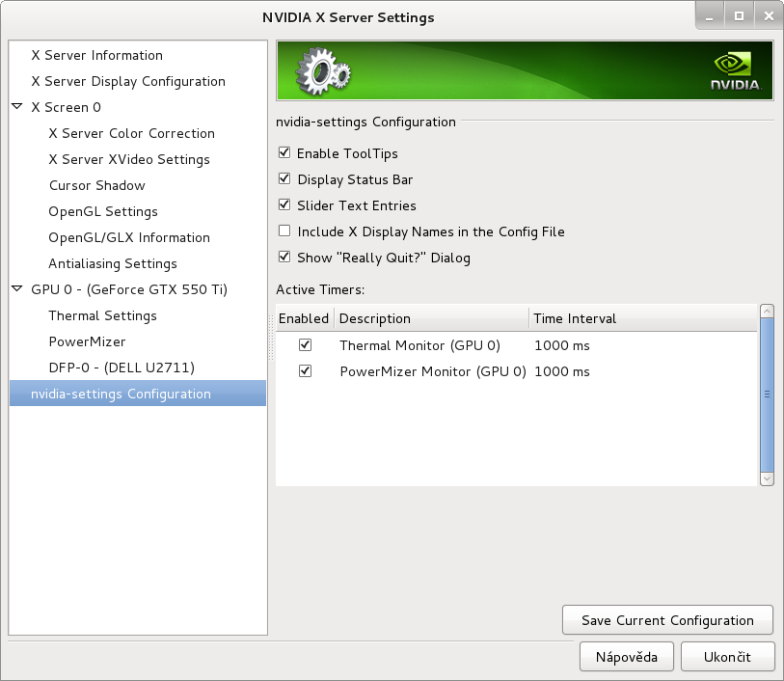Toggle Slider Text Entries checkbox
784x681 pixels.
[x=284, y=204]
